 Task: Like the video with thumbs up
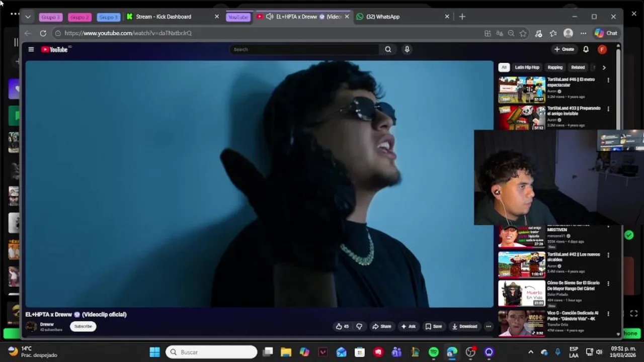tap(342, 326)
